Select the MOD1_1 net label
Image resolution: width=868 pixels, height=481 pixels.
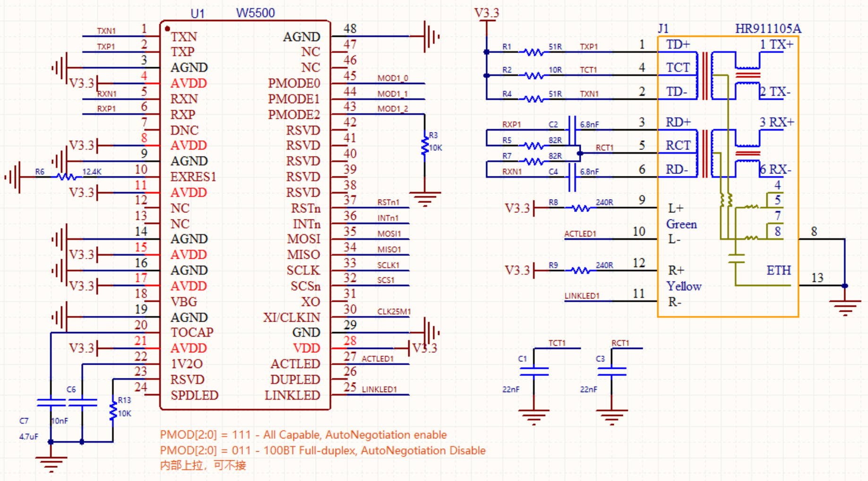(x=393, y=94)
